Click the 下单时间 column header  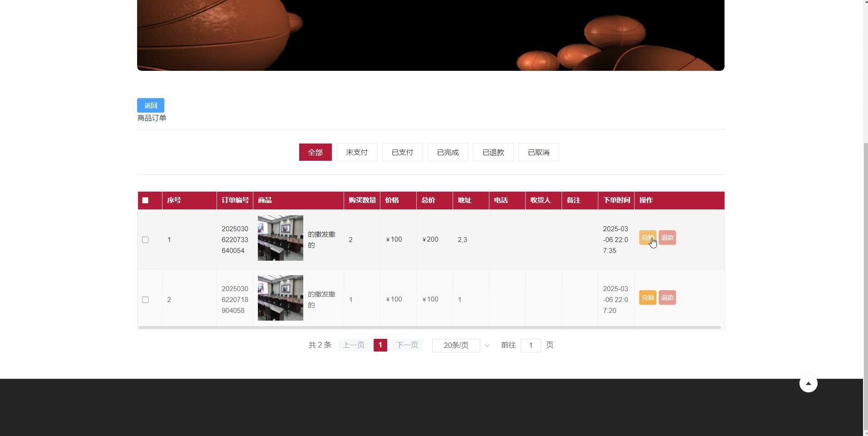pos(616,200)
